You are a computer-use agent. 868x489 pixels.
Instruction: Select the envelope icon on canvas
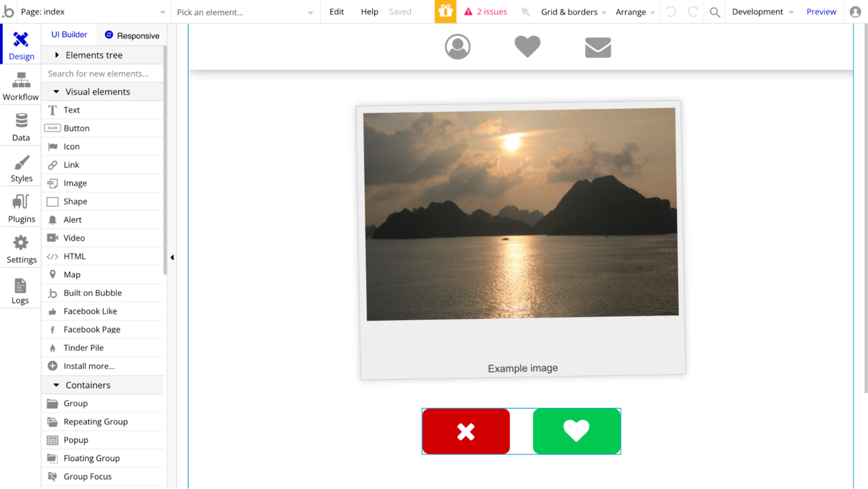598,48
